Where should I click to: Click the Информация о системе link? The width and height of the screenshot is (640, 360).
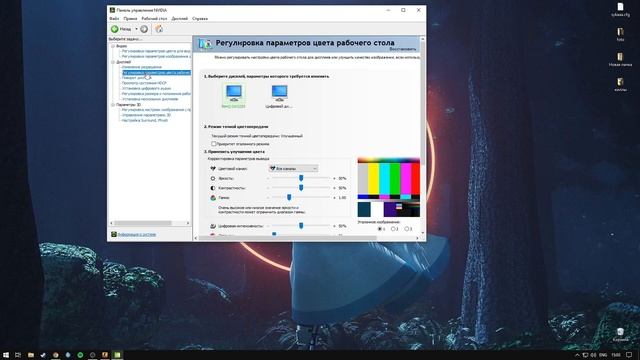[x=137, y=235]
